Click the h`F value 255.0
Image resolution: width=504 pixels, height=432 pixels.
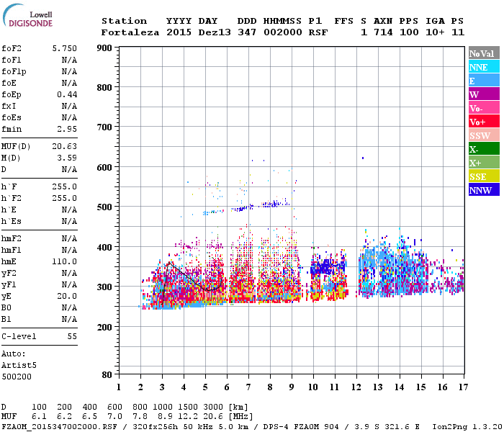65,186
